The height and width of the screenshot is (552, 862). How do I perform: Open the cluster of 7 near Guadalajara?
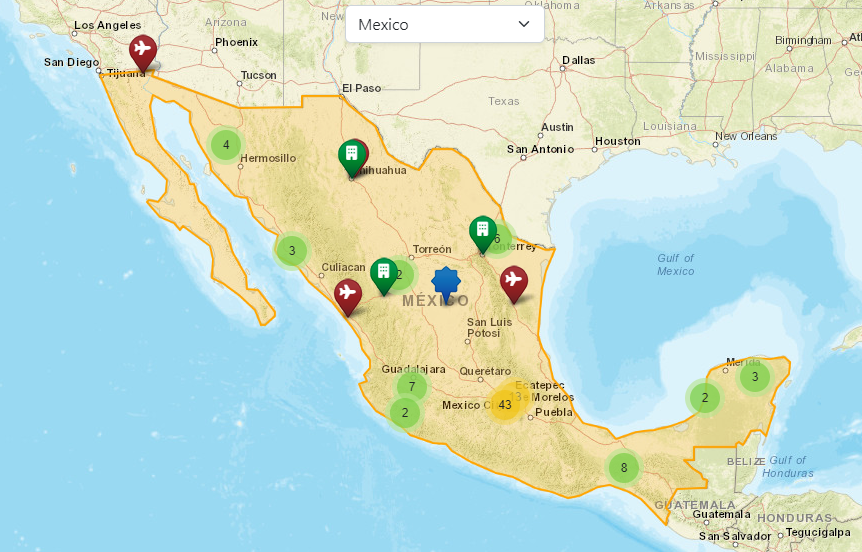pos(411,386)
